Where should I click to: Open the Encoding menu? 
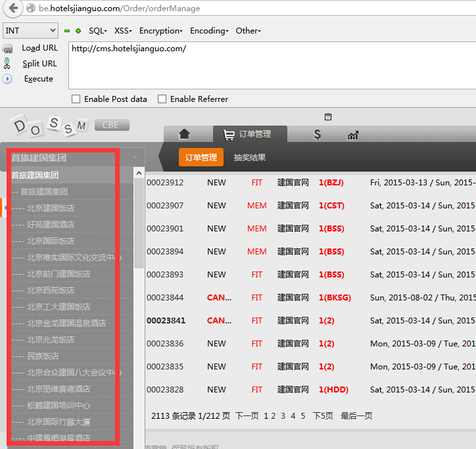[x=209, y=31]
